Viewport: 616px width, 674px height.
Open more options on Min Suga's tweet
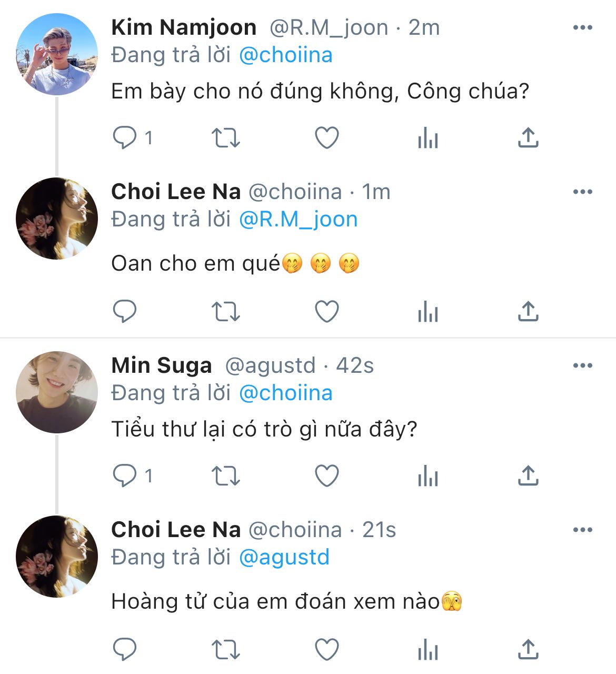(582, 366)
